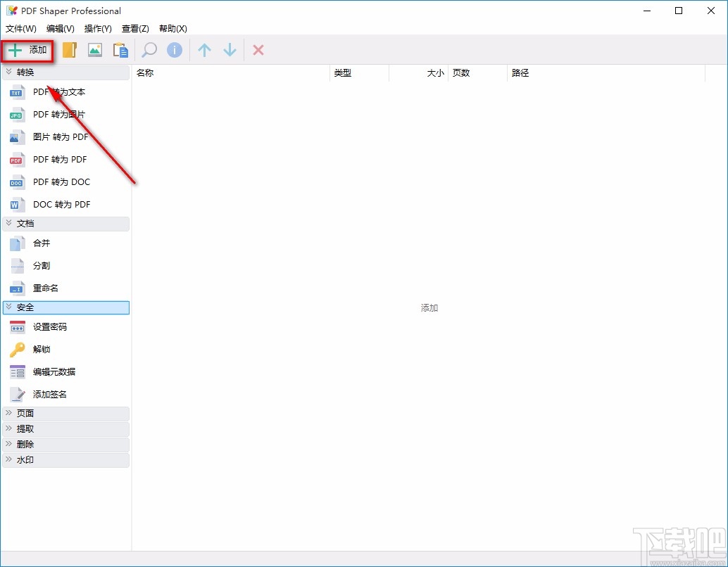Collapse the 文档 section
The width and height of the screenshot is (728, 567).
[x=66, y=224]
